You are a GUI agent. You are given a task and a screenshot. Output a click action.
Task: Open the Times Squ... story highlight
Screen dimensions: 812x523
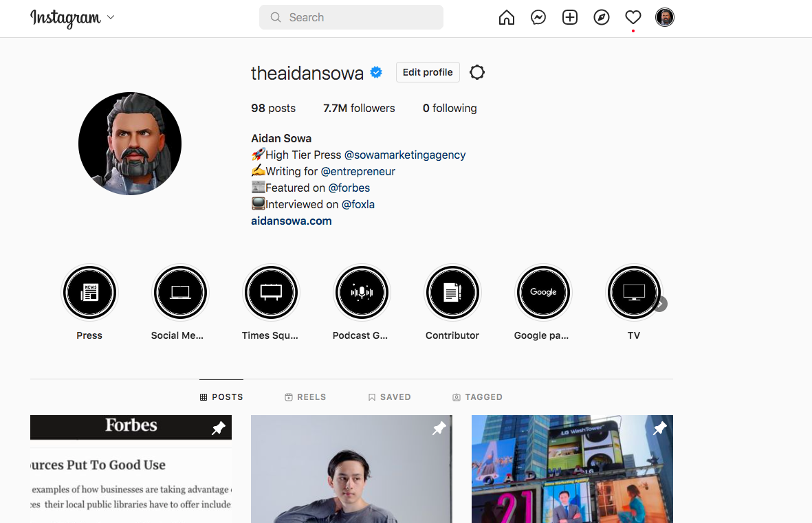271,293
